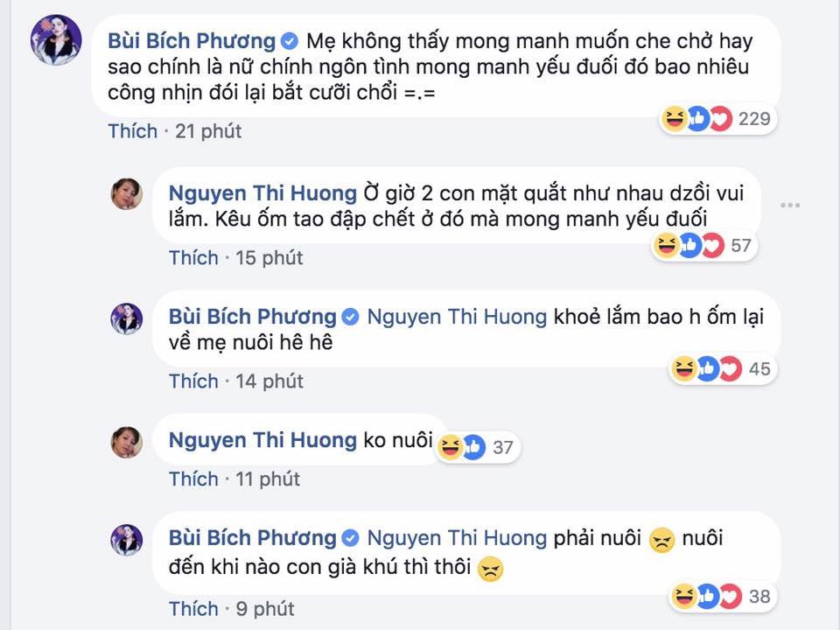The image size is (840, 630).
Task: Like the 'ko nuôi' reply with Thích
Action: tap(193, 479)
